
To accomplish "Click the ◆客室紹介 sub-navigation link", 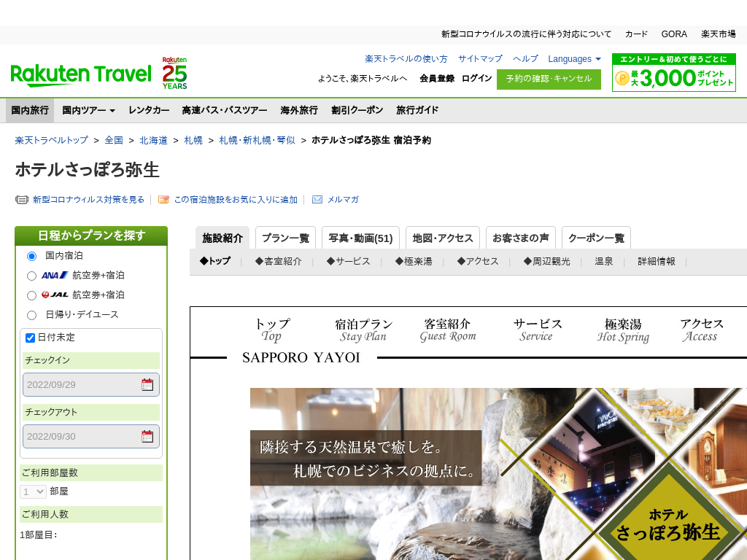I will pyautogui.click(x=278, y=262).
